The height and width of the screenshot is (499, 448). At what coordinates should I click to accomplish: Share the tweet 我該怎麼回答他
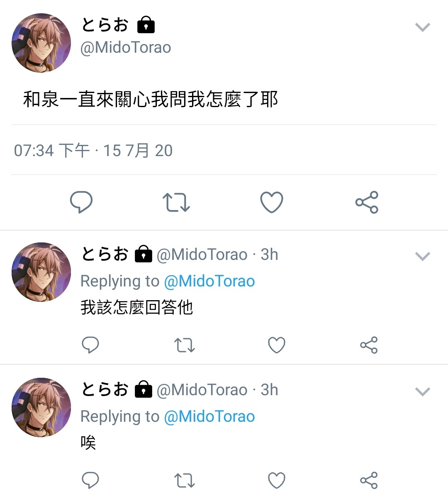click(369, 345)
